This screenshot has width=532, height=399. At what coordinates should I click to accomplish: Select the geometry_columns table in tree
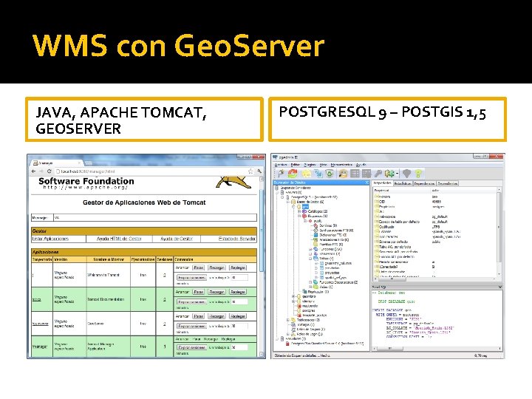point(338,263)
